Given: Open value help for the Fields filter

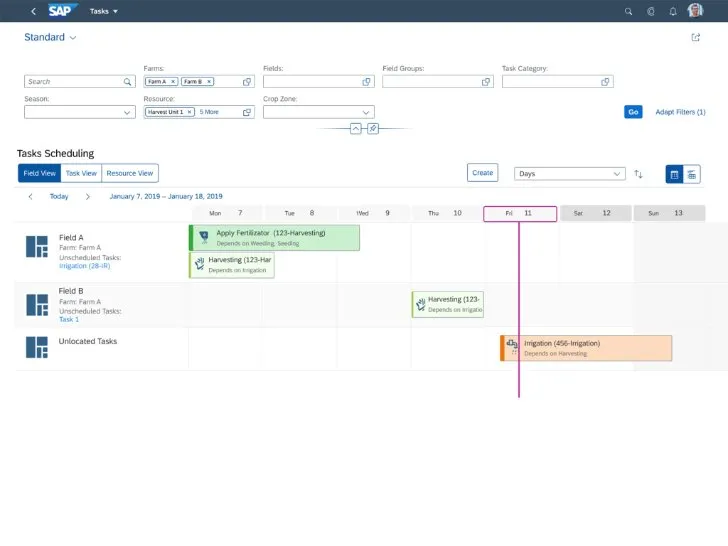Looking at the screenshot, I should [x=367, y=82].
